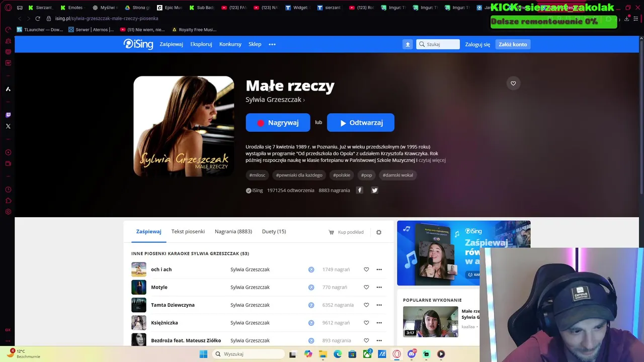
Task: Open more options for och i ach
Action: coord(379,269)
